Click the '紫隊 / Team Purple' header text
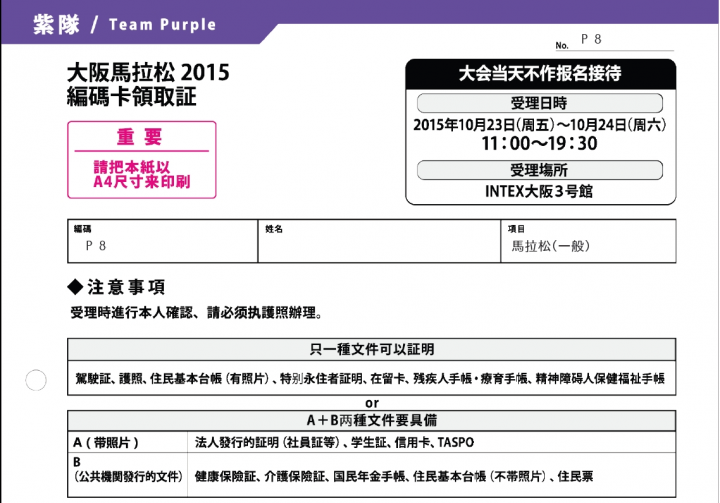Screen dimensions: 720x503 coord(124,24)
